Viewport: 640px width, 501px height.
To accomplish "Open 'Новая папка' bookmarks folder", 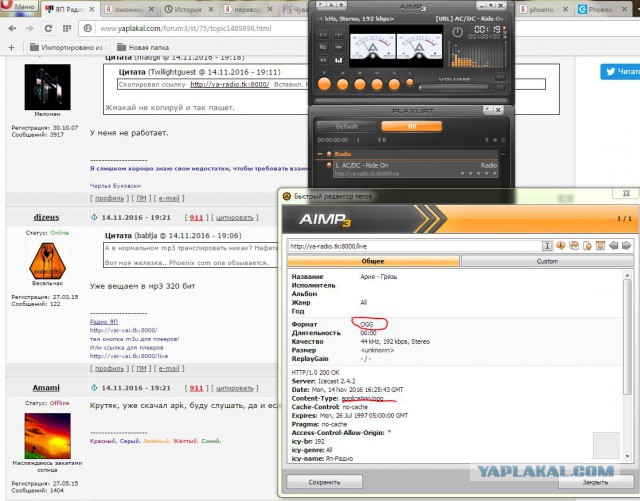I will pos(143,47).
